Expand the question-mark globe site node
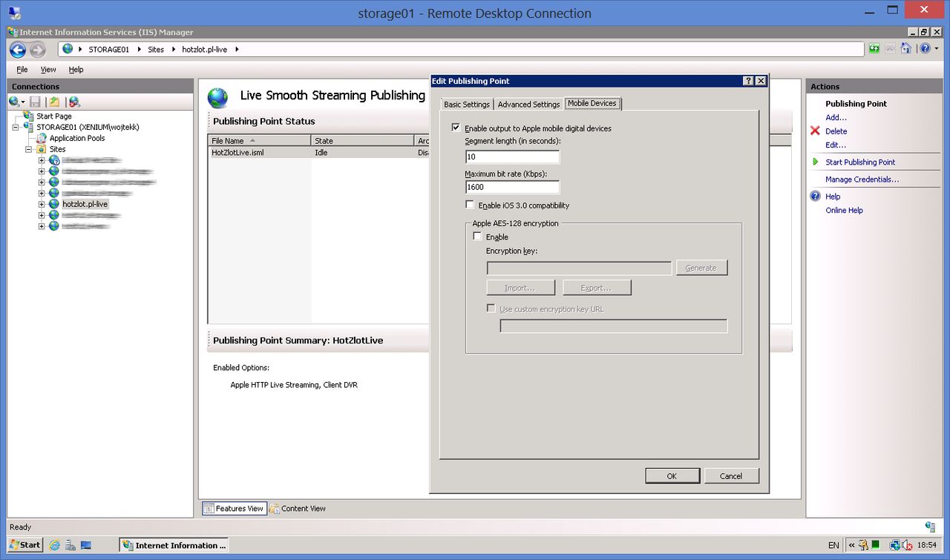This screenshot has width=950, height=560. click(x=42, y=160)
